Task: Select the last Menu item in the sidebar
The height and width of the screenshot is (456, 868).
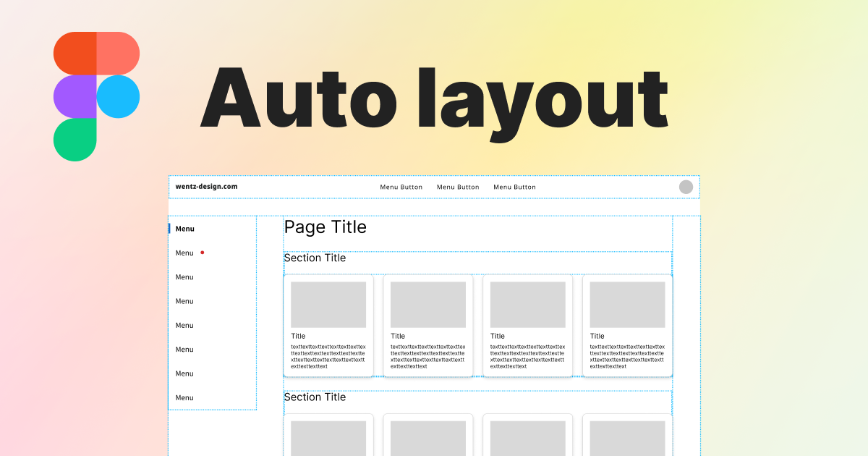Action: click(184, 397)
